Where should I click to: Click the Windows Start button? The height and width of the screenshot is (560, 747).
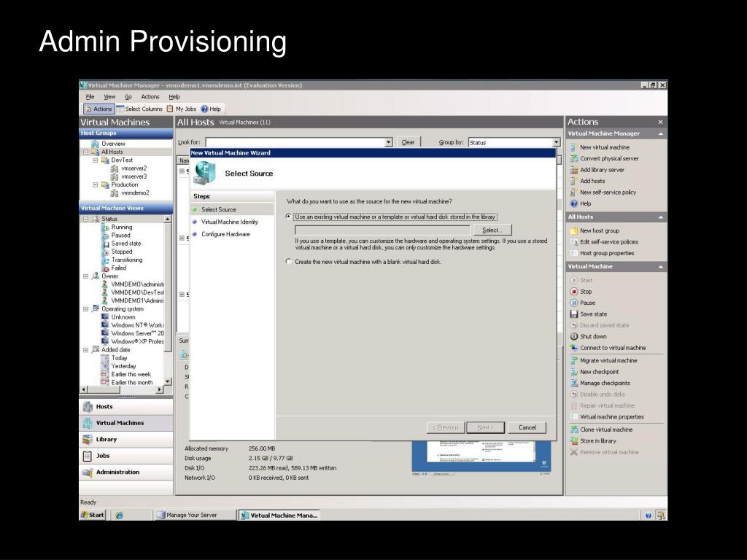(x=93, y=515)
